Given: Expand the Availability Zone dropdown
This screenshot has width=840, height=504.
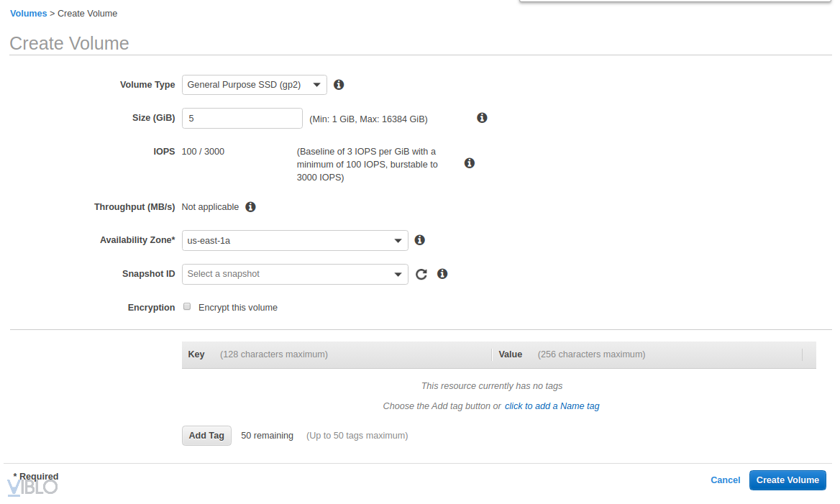Looking at the screenshot, I should (295, 240).
